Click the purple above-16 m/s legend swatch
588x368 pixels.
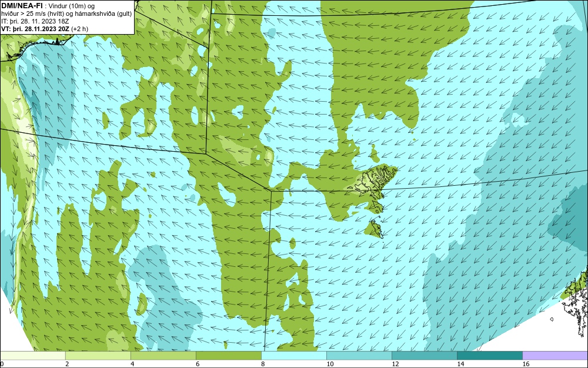(x=555, y=356)
